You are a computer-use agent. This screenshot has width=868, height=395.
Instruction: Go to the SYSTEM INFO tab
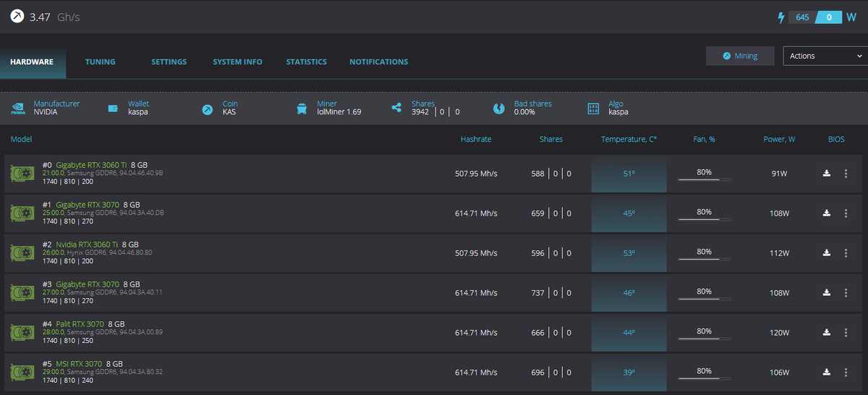tap(237, 62)
